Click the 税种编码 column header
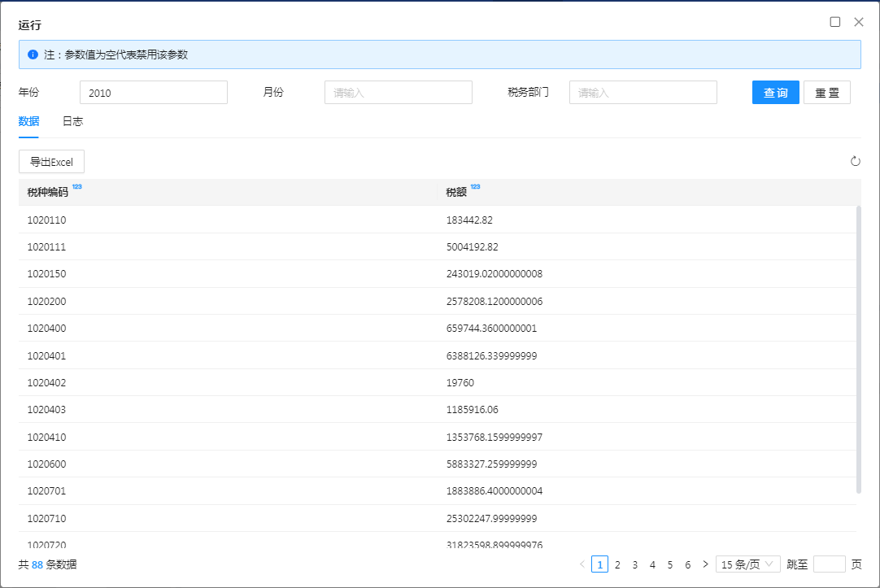 point(48,193)
